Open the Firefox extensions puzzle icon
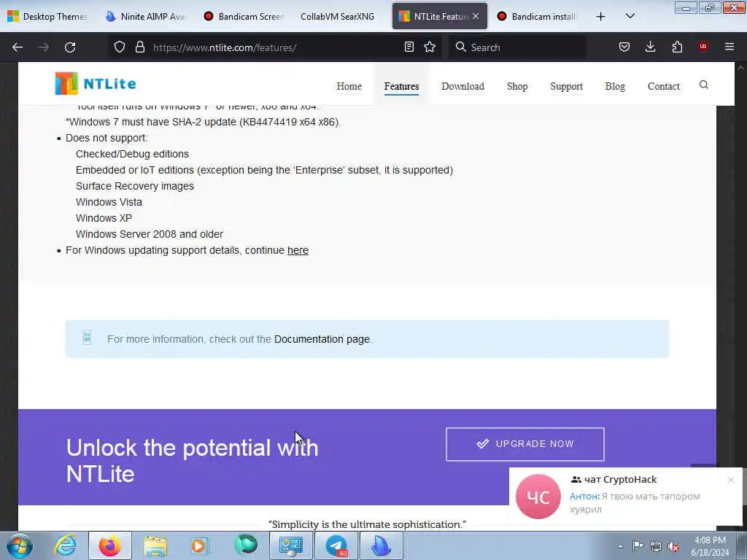This screenshot has width=747, height=560. (x=677, y=47)
